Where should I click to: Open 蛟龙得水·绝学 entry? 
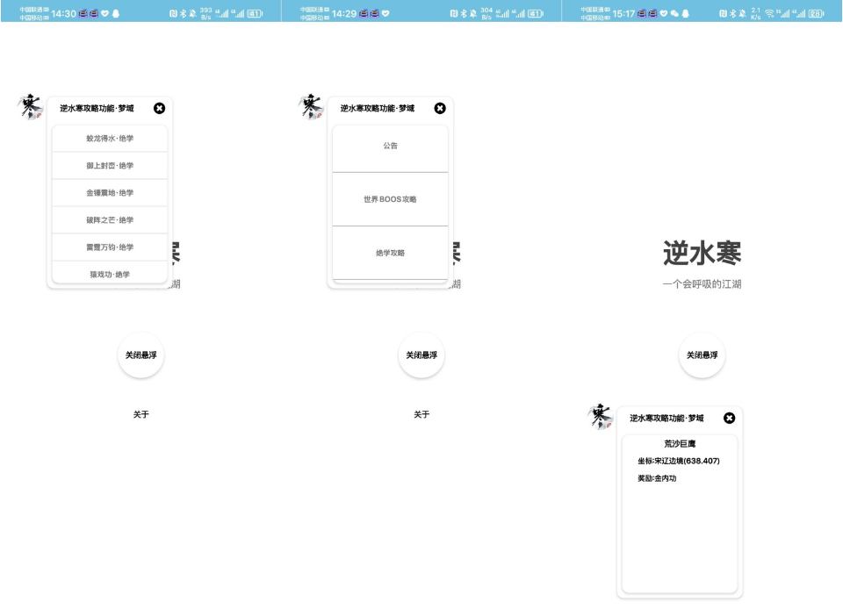[x=110, y=139]
